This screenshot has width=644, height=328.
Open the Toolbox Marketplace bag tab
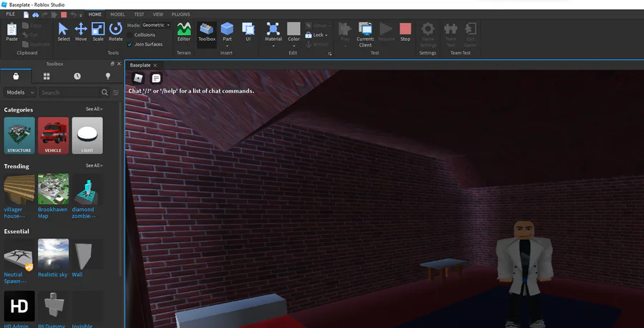pos(16,76)
